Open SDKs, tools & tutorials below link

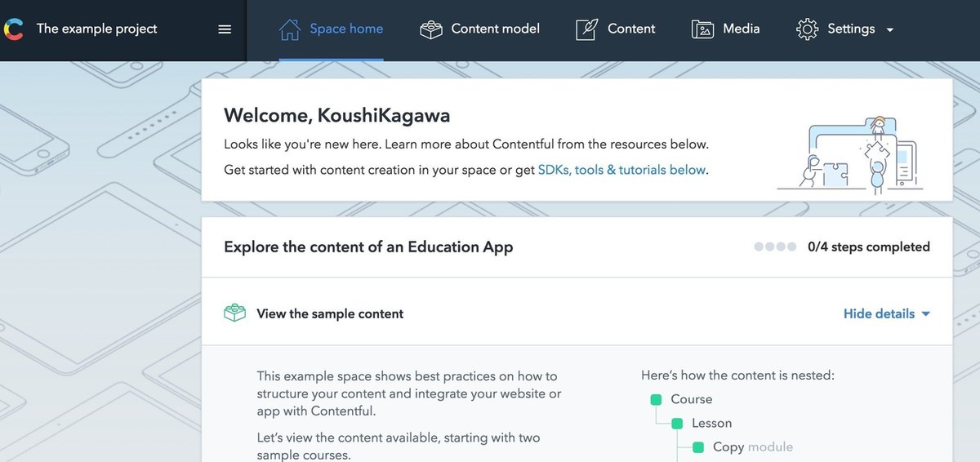621,170
